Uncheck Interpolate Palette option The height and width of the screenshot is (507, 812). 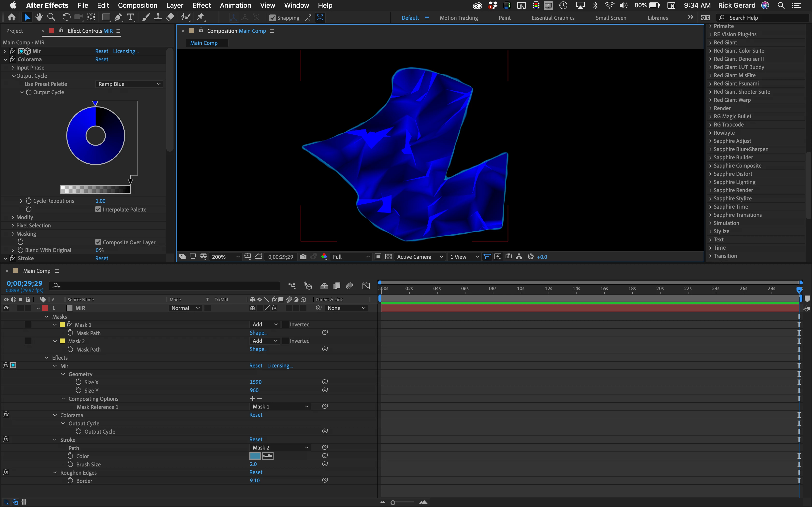point(98,209)
